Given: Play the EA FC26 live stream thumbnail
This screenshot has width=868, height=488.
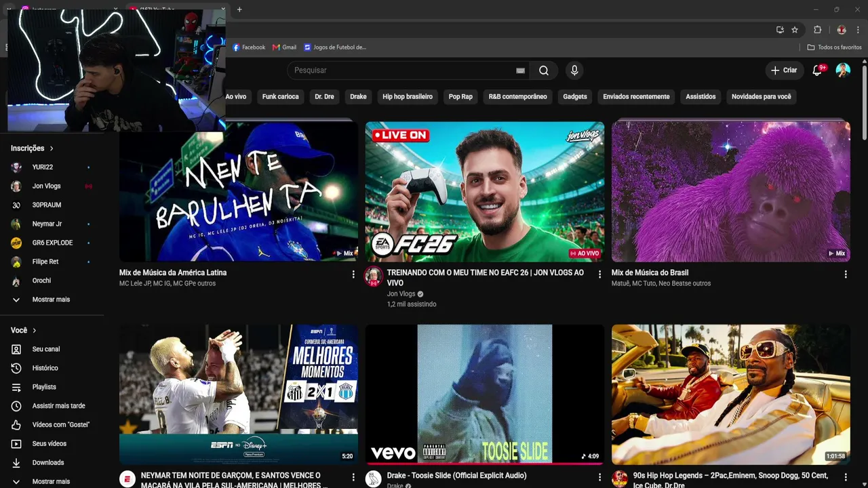Looking at the screenshot, I should [x=485, y=192].
